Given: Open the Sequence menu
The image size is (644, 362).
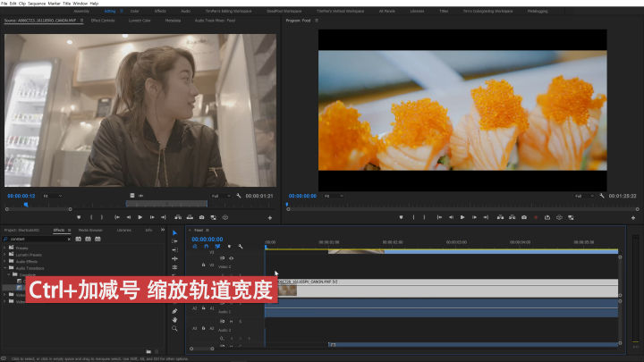Looking at the screenshot, I should click(37, 3).
